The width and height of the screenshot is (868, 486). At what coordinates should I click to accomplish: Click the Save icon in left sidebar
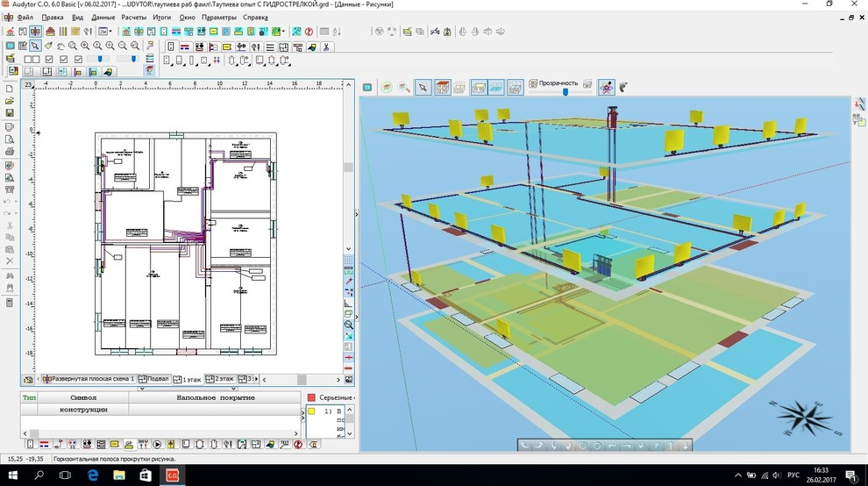(x=10, y=113)
